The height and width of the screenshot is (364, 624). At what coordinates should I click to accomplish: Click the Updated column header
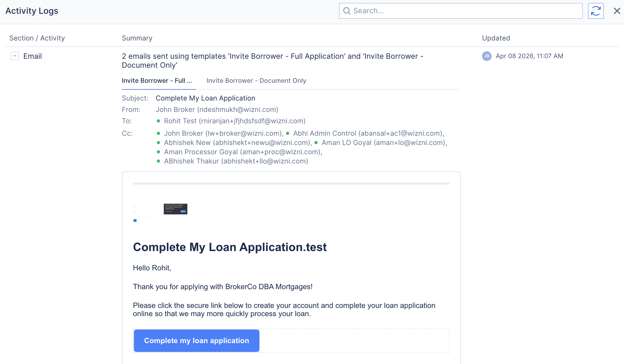tap(496, 38)
